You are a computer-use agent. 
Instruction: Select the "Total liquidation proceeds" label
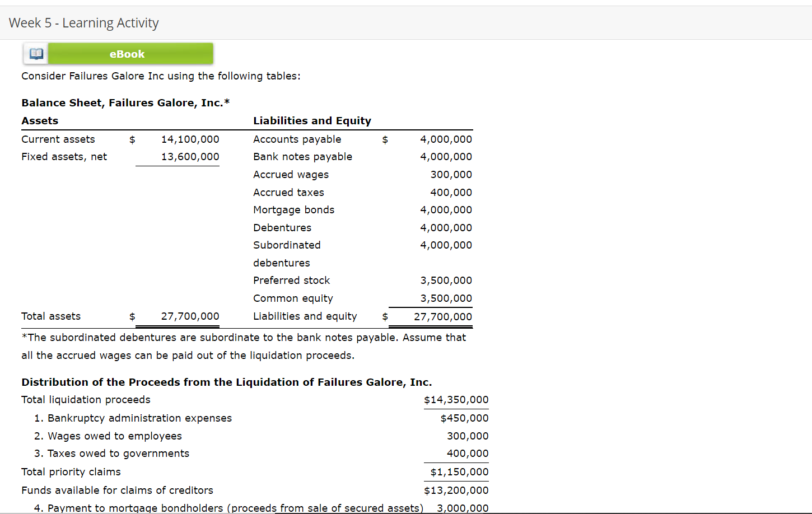click(x=86, y=400)
